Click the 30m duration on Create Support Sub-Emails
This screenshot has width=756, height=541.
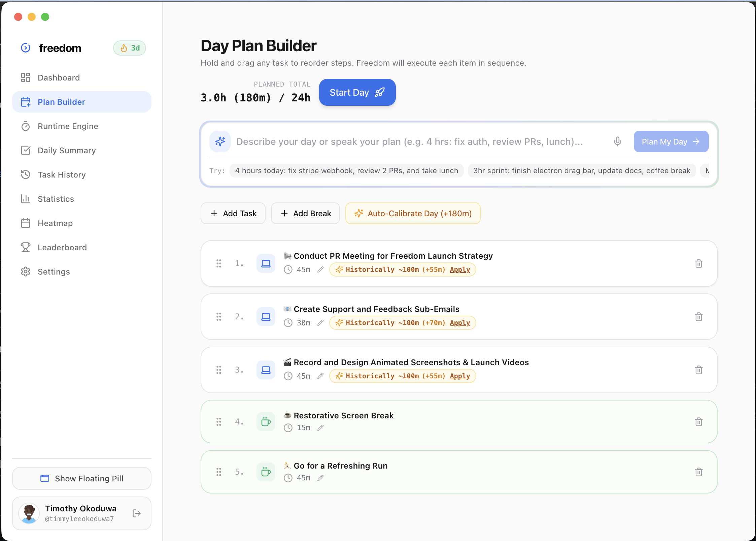(x=304, y=323)
